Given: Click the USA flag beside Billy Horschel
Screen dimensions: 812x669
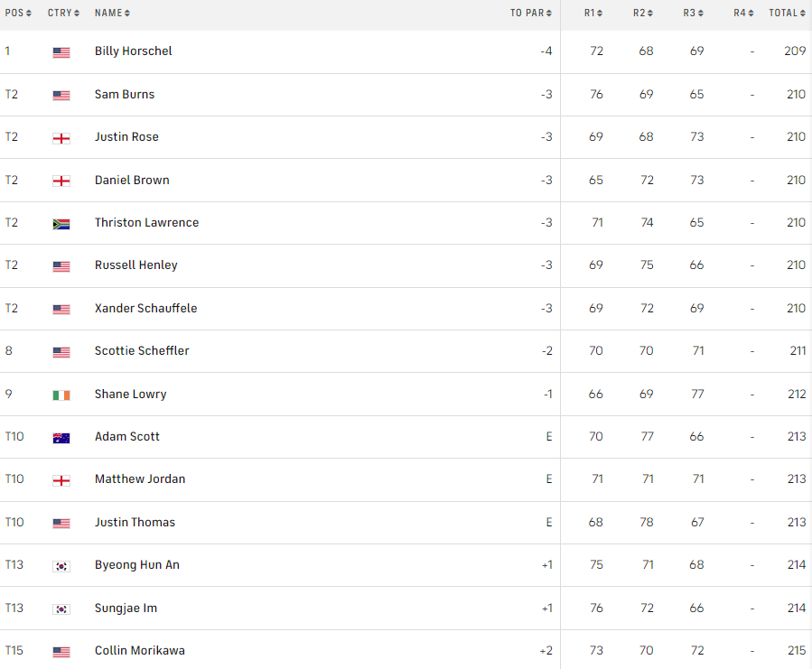Looking at the screenshot, I should 61,52.
